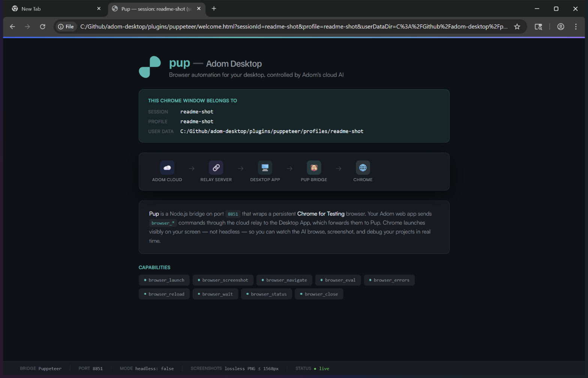Click the user data path text

pos(272,131)
